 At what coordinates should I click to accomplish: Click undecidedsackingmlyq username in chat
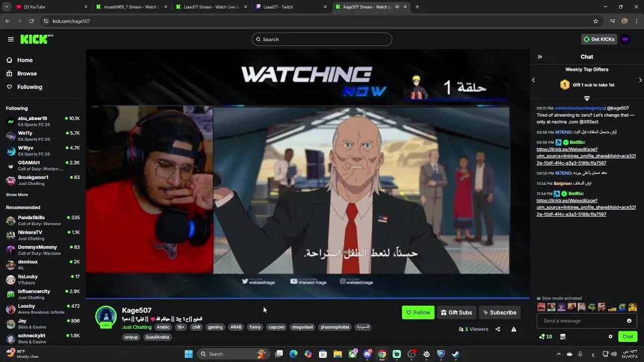(580, 108)
